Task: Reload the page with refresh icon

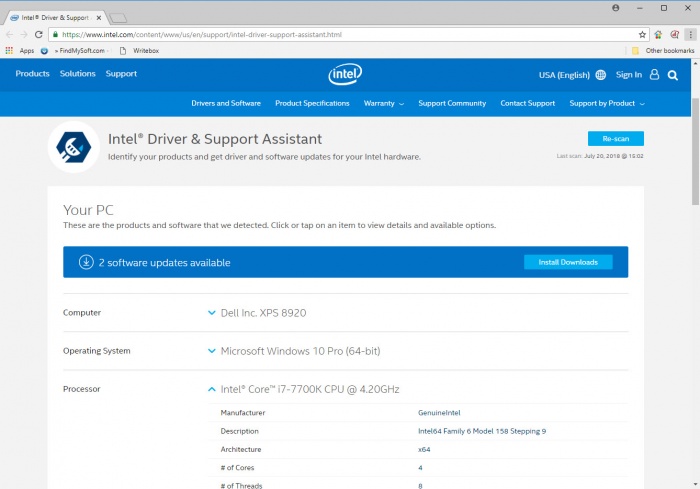Action: tap(39, 34)
